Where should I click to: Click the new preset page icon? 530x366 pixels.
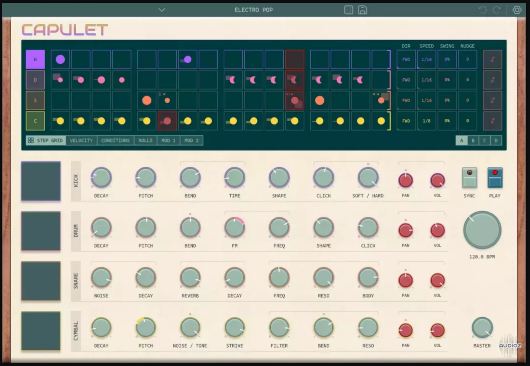348,10
